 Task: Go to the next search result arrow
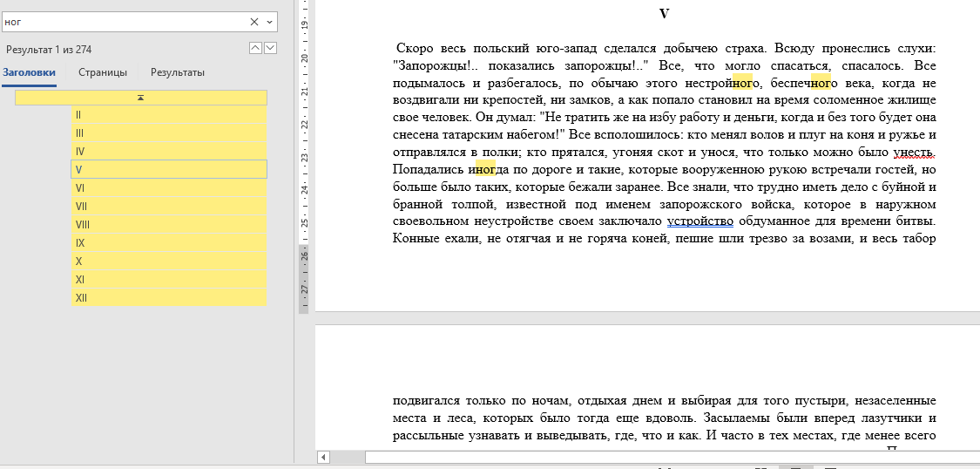coord(271,48)
